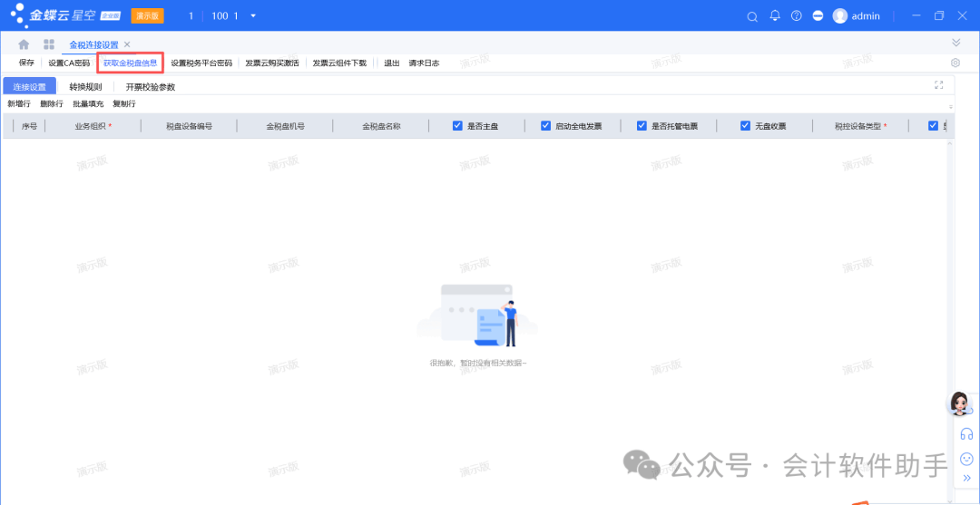Open customer service headset icon
The image size is (980, 505).
(x=966, y=433)
